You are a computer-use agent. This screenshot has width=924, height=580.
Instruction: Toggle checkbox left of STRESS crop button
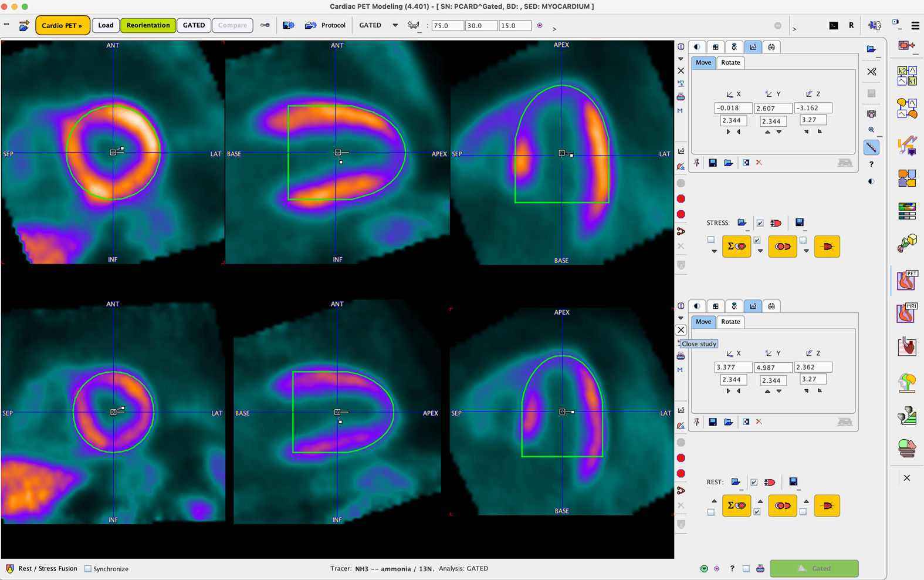click(x=803, y=240)
